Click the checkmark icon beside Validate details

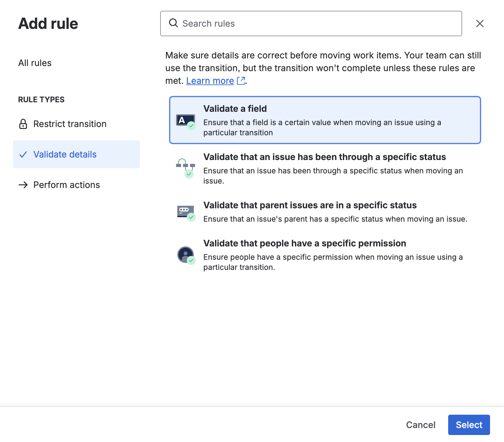coord(23,155)
